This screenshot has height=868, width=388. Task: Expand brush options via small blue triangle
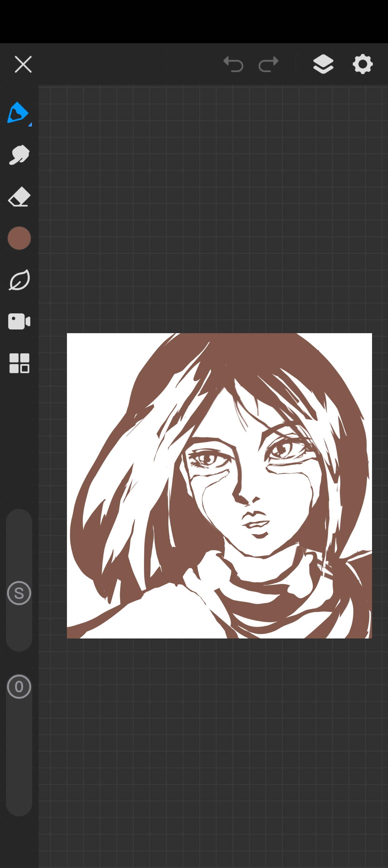pos(30,125)
